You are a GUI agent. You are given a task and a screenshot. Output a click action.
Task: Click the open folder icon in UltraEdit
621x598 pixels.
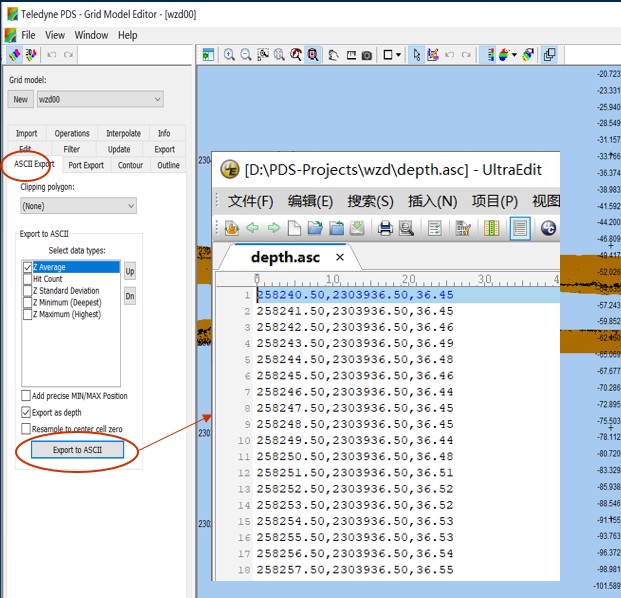(x=315, y=228)
